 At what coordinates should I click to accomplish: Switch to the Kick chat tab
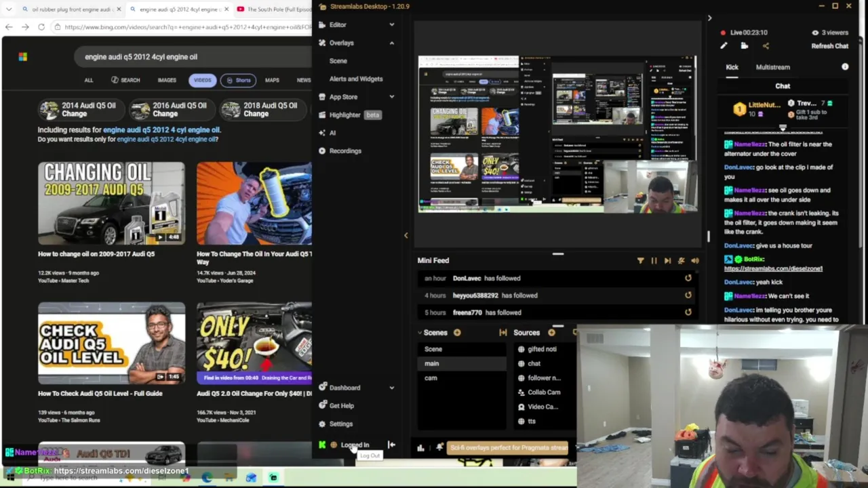coord(732,67)
